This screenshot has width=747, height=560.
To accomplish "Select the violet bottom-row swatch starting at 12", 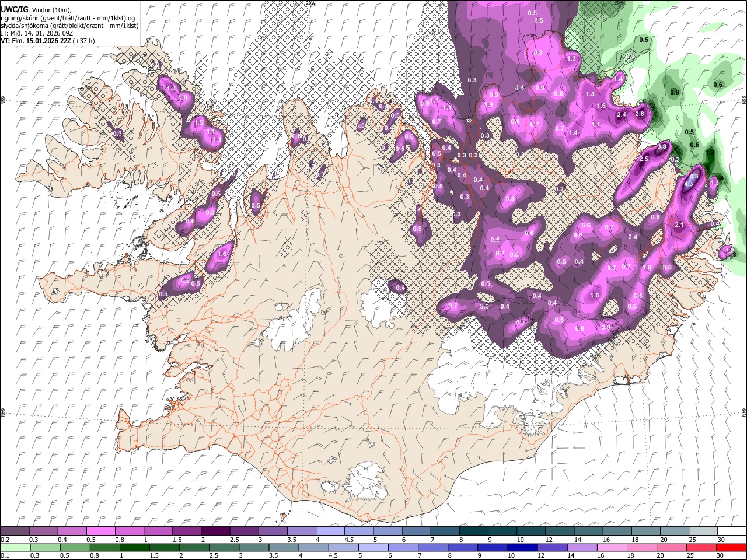I will (x=552, y=547).
